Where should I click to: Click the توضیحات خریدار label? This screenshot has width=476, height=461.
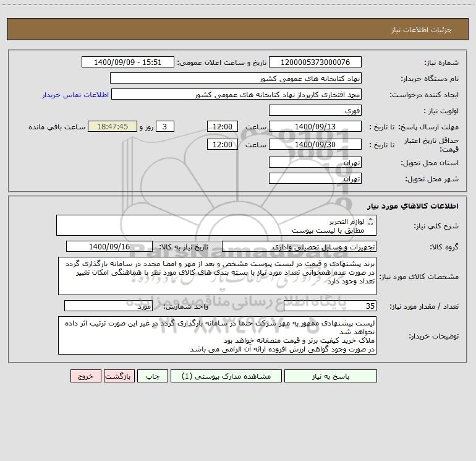click(x=434, y=337)
